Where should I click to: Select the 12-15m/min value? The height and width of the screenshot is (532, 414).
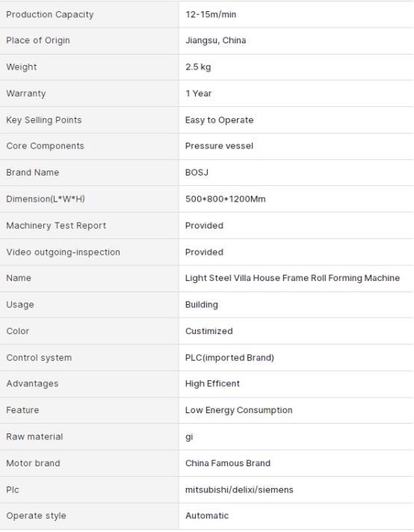click(211, 15)
